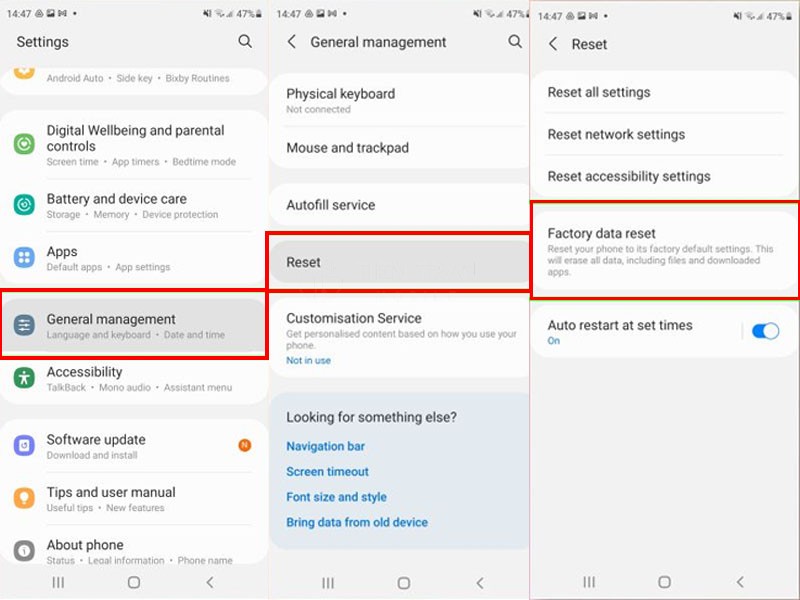Open the Navigation bar link
Viewport: 800px width, 600px height.
(x=325, y=446)
